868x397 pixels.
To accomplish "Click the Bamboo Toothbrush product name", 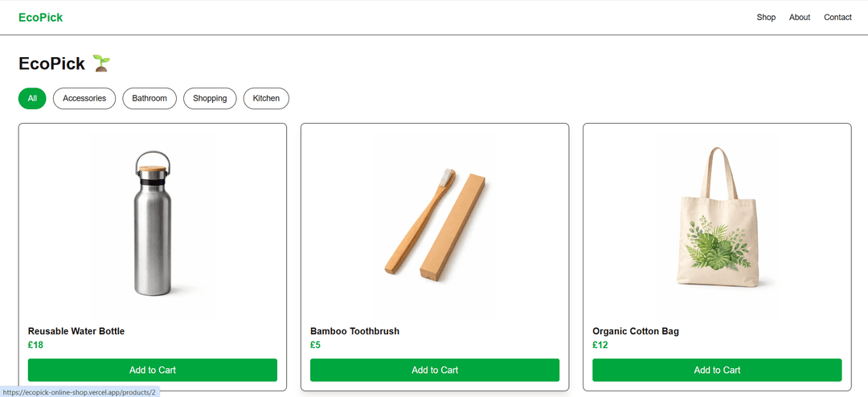I will pyautogui.click(x=354, y=331).
